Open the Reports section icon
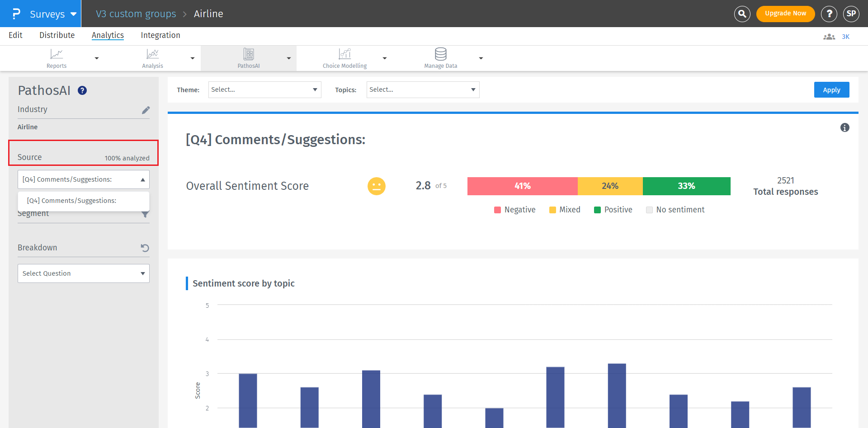Screen dimensions: 868x428 57,54
